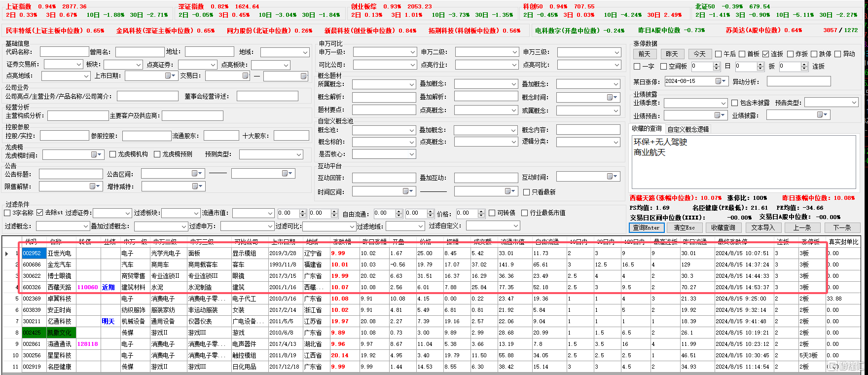Sort by 涨跌幅 column header

coord(342,242)
